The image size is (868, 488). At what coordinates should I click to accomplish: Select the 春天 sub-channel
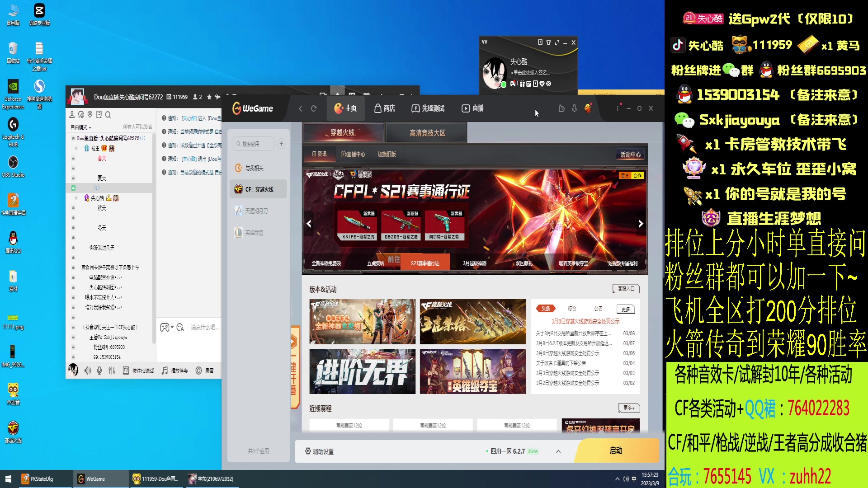click(x=102, y=159)
